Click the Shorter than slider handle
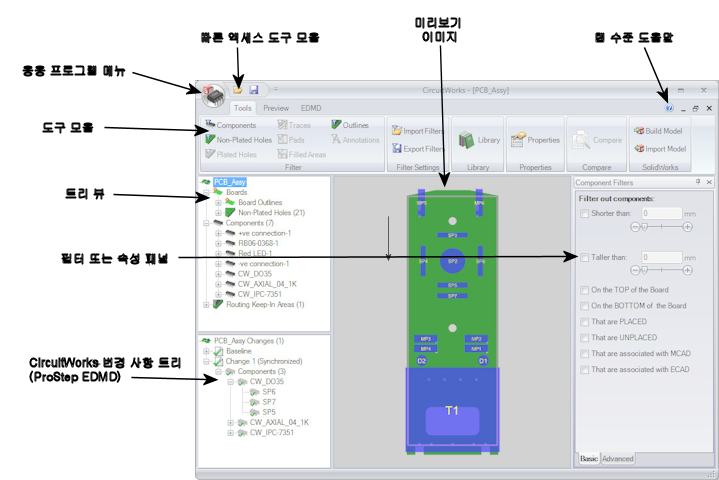 point(644,227)
